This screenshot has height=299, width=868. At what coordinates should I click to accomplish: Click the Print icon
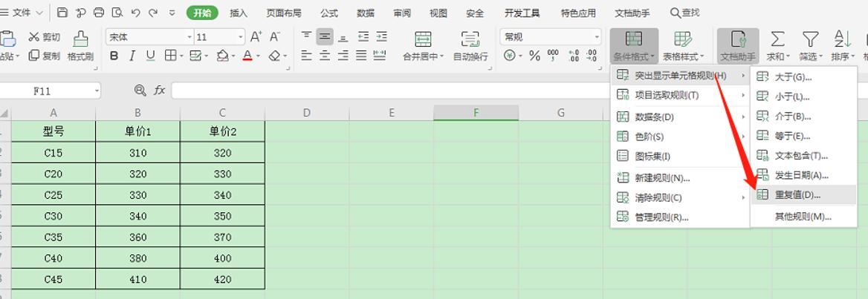[x=99, y=12]
